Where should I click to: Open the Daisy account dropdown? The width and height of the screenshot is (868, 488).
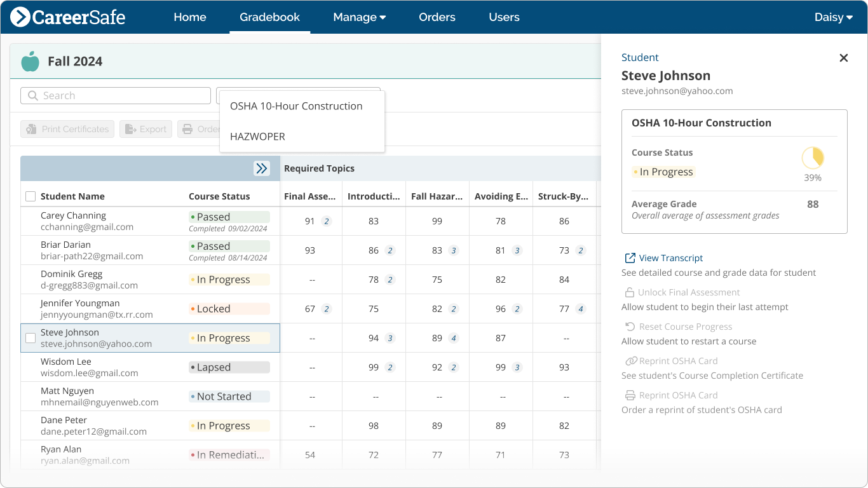833,17
